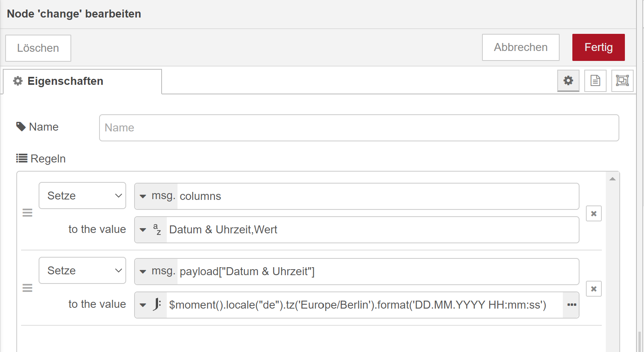This screenshot has width=644, height=352.
Task: Click drag handle of first rule
Action: coord(27,213)
